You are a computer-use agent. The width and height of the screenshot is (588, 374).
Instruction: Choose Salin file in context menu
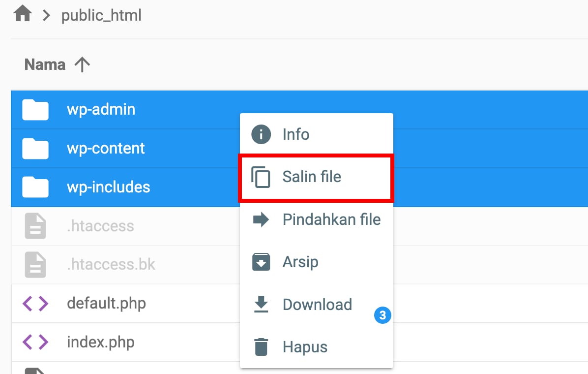312,177
